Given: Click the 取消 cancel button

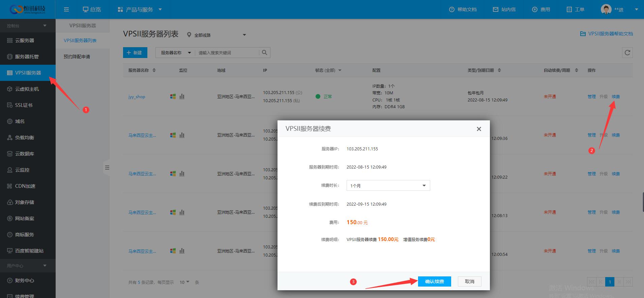Looking at the screenshot, I should pos(469,281).
